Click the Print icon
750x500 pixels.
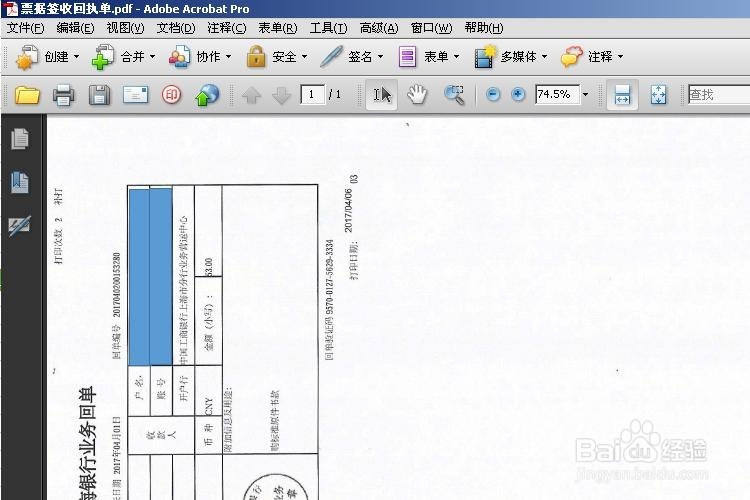[63, 95]
